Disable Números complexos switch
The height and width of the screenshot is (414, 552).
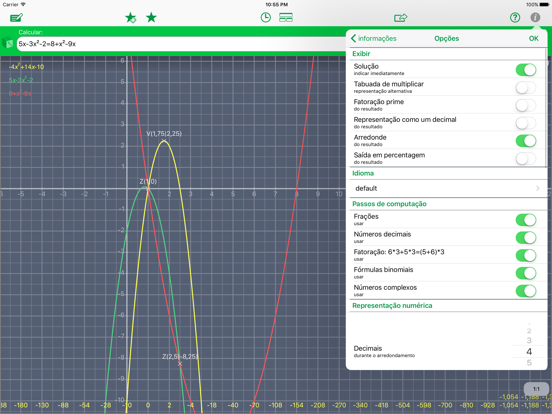tap(526, 291)
